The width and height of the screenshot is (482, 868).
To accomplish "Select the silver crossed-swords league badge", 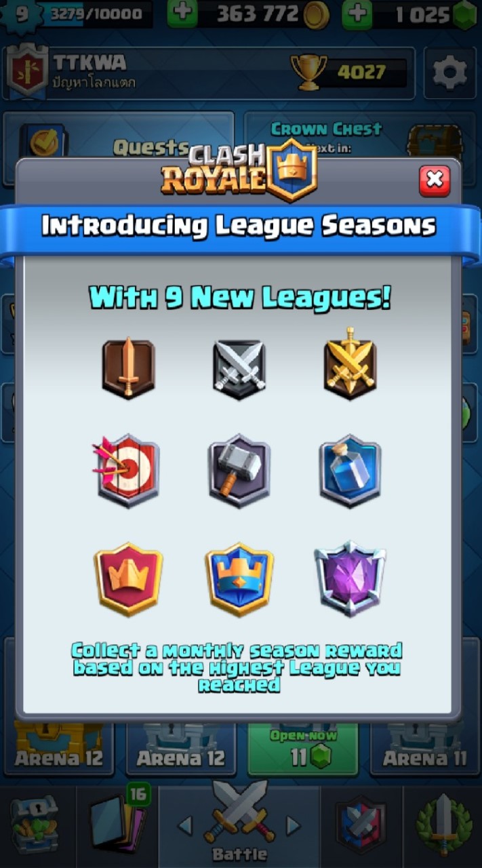I will [x=238, y=368].
